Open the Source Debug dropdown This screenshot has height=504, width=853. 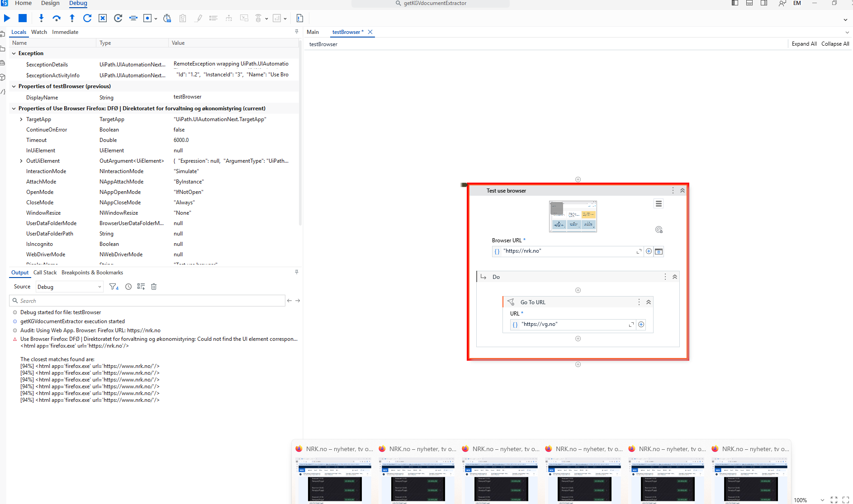(69, 287)
